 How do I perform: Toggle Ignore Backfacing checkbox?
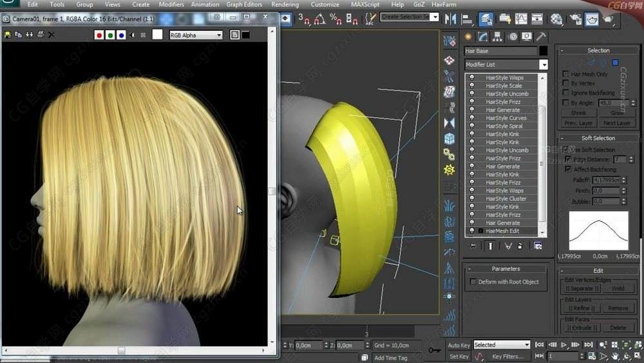click(565, 92)
